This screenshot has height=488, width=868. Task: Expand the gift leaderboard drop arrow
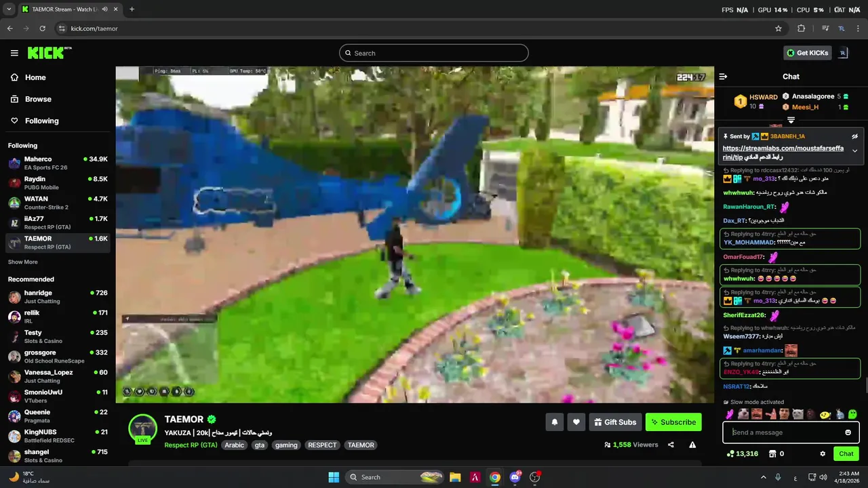[x=791, y=120]
